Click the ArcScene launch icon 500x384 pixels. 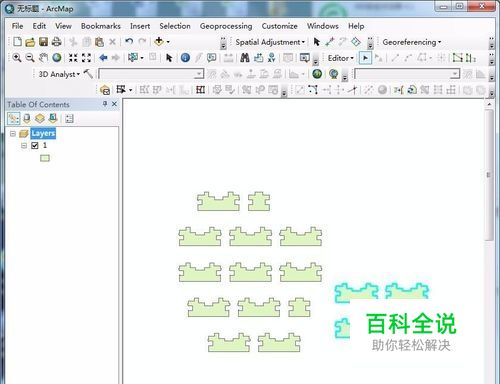[333, 74]
